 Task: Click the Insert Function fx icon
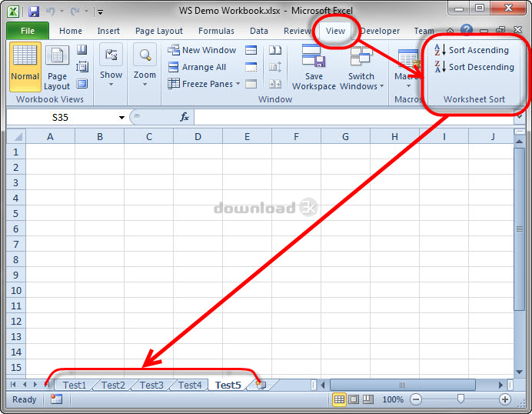[x=185, y=117]
